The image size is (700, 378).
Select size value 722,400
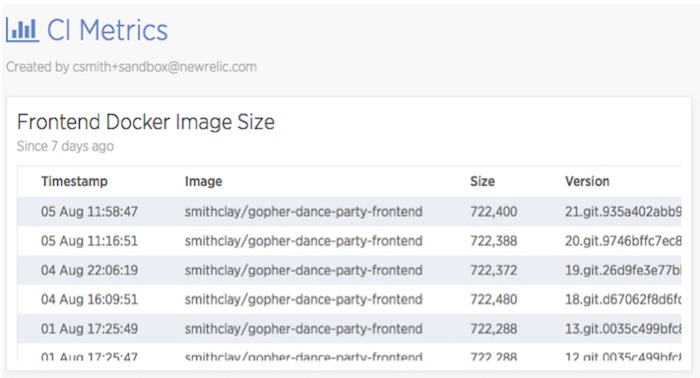click(493, 211)
